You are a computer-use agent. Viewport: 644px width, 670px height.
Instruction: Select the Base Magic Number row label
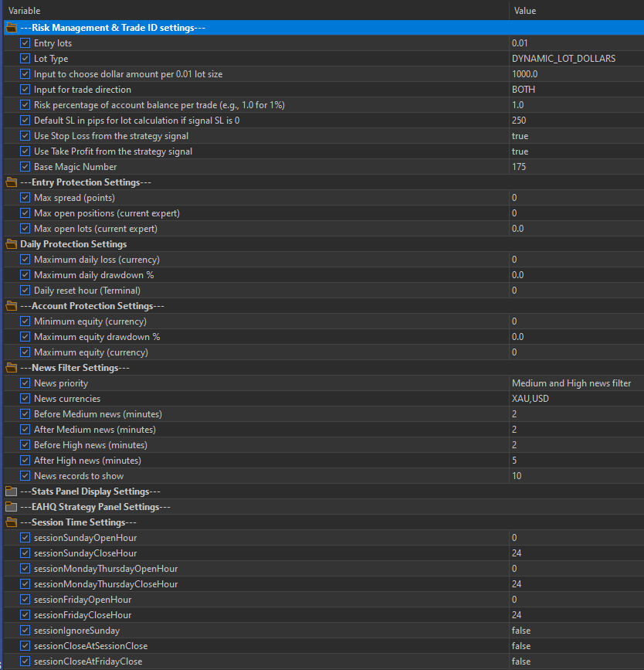75,167
